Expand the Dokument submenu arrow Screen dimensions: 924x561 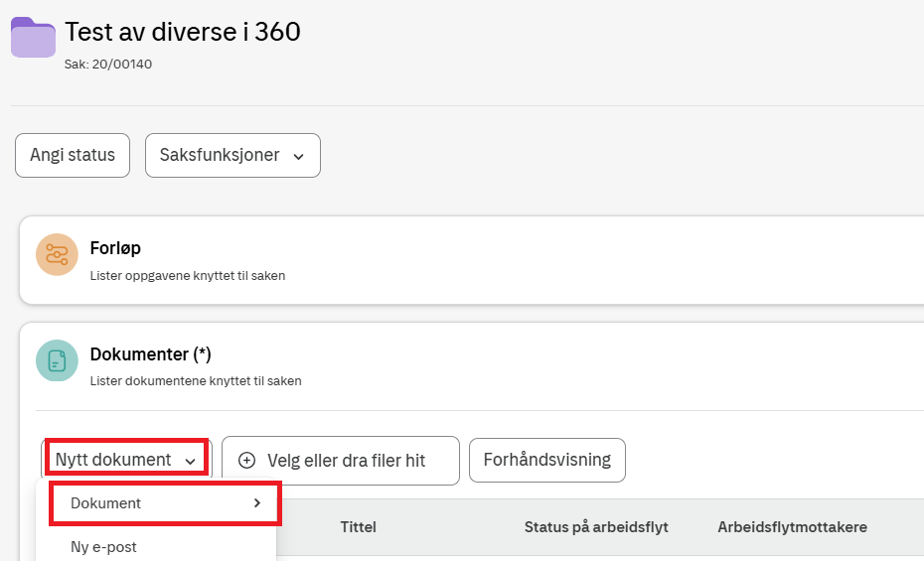(x=257, y=503)
